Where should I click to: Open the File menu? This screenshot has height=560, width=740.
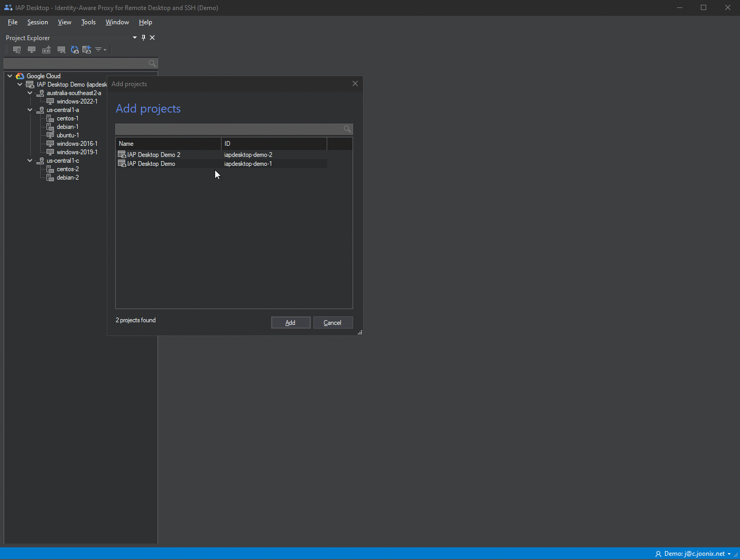click(13, 22)
